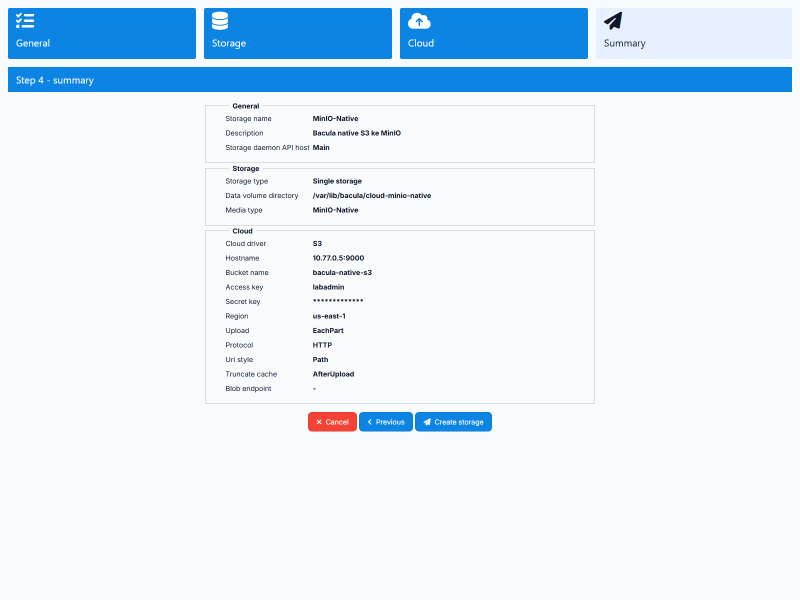The width and height of the screenshot is (800, 600).
Task: Click the 'Step 4 - summary' header
Action: pos(400,80)
